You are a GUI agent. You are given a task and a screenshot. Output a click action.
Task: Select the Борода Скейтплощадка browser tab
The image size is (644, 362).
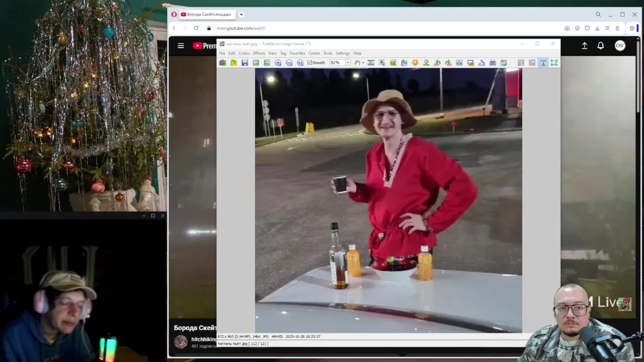[x=208, y=15]
